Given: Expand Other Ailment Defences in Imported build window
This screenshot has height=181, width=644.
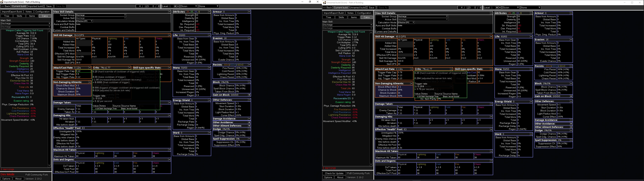Looking at the screenshot, I should coord(249,126).
